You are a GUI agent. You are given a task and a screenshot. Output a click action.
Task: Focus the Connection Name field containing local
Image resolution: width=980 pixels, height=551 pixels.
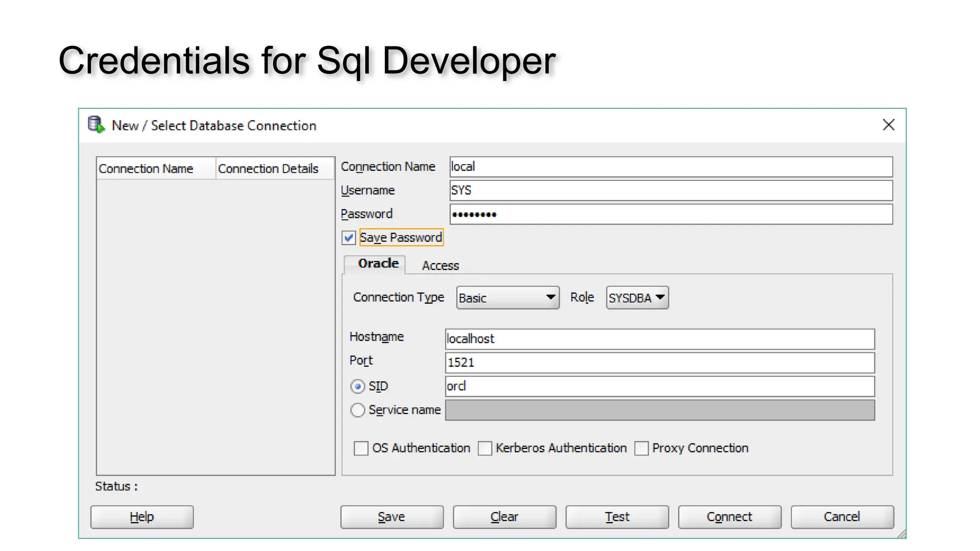[671, 166]
